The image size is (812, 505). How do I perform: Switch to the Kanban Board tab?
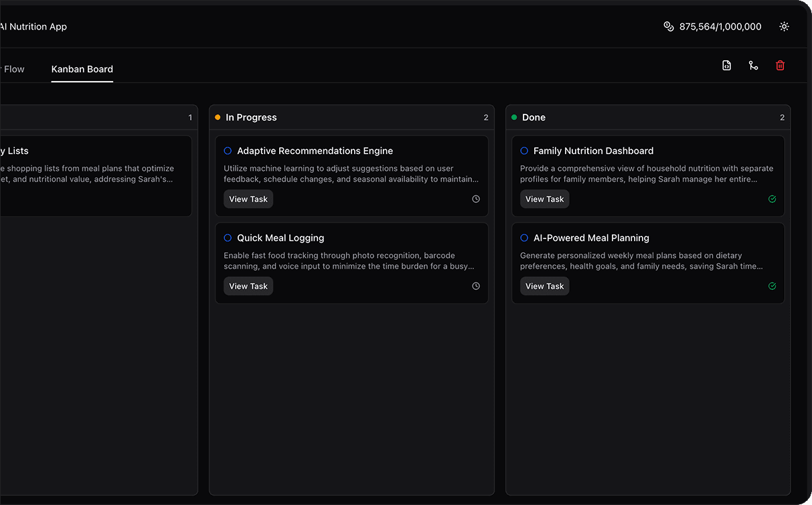click(x=82, y=68)
